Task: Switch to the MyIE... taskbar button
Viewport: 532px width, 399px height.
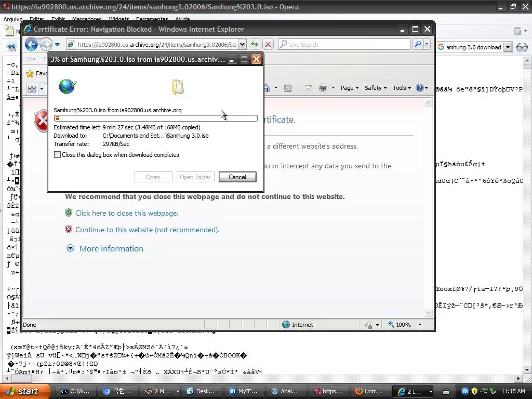Action: tap(243, 391)
